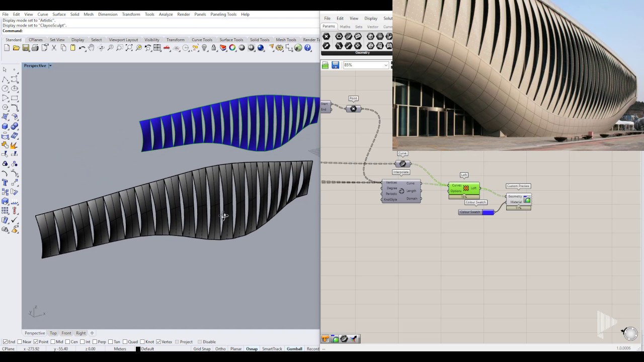Screen dimensions: 644x362
Task: Click the Cut scissors icon
Action: click(54, 48)
